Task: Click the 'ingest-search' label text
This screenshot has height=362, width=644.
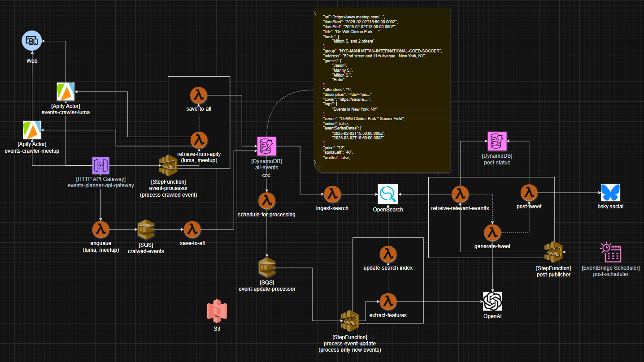Action: pos(331,208)
